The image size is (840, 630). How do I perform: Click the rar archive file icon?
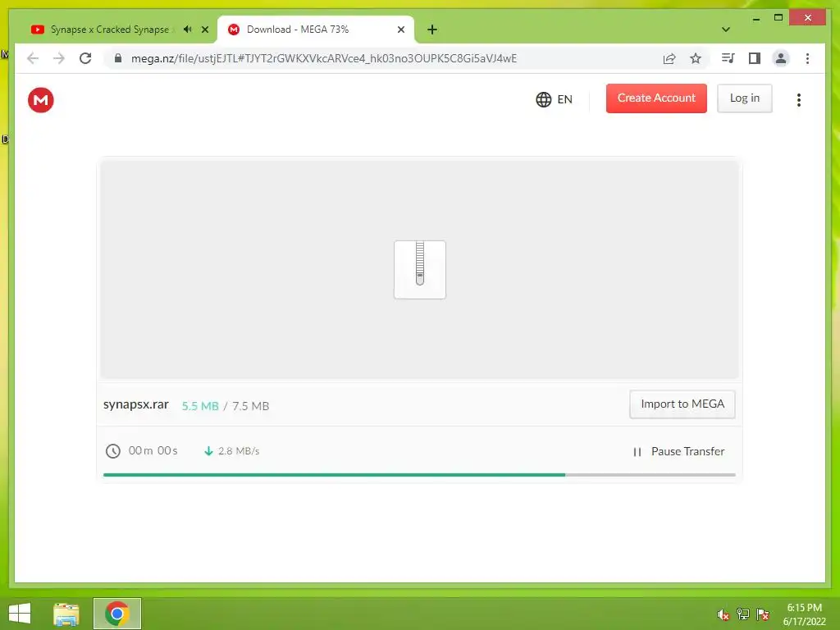420,269
